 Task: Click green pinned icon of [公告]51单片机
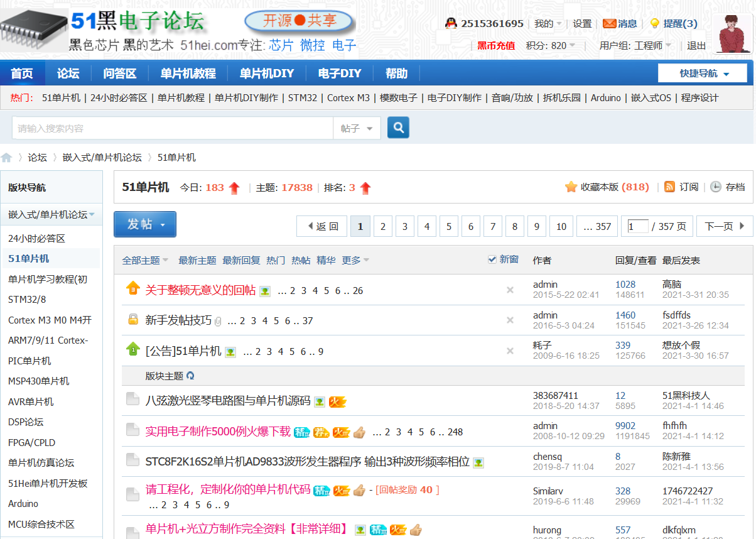pos(132,349)
